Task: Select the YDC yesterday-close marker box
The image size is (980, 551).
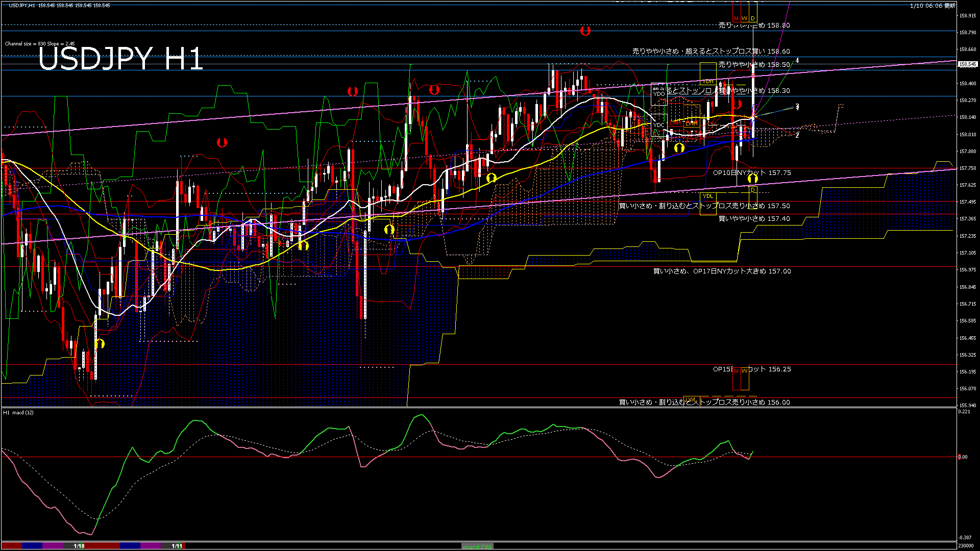Action: 658,125
